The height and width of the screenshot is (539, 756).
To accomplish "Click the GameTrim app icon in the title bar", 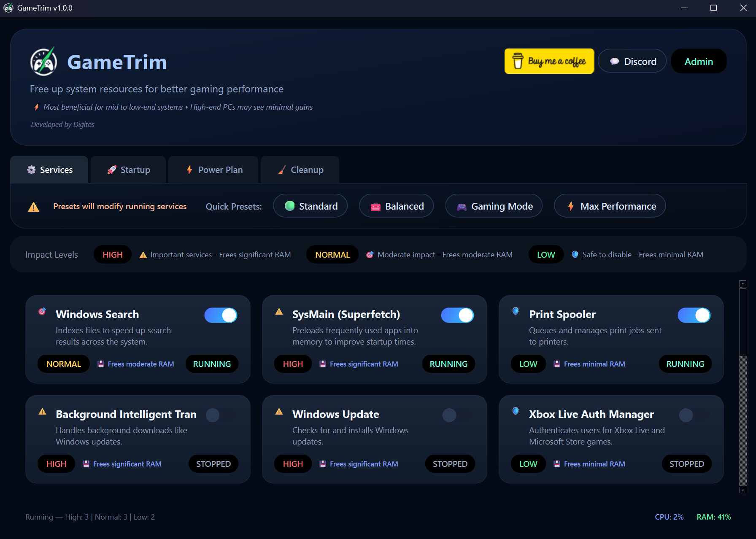I will click(8, 8).
